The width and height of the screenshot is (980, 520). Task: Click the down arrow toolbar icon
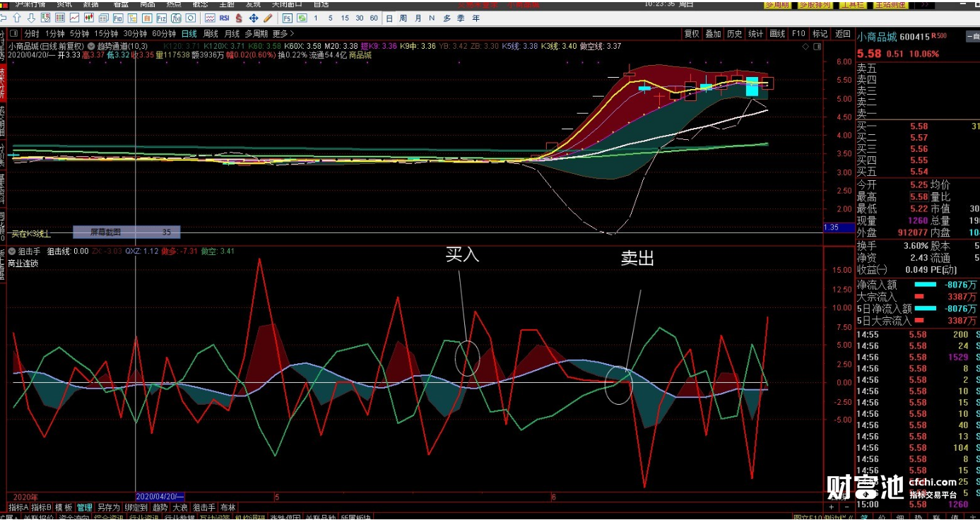[x=31, y=18]
